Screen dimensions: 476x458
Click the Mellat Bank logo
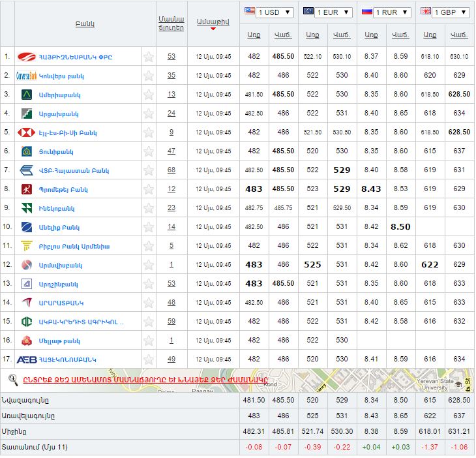tap(27, 341)
